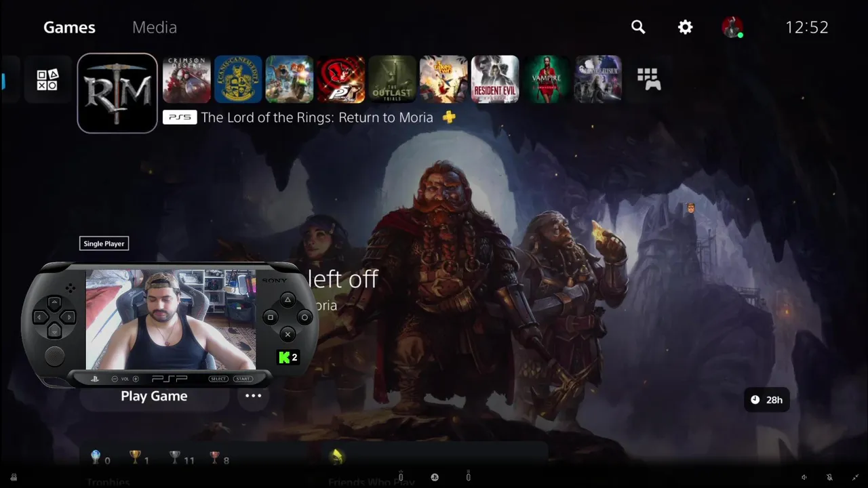Select the Crimson Desert game tile

coord(186,79)
